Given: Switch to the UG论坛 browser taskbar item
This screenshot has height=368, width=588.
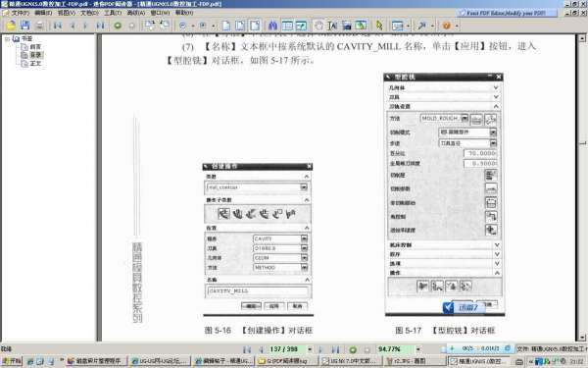Looking at the screenshot, I should click(x=160, y=361).
